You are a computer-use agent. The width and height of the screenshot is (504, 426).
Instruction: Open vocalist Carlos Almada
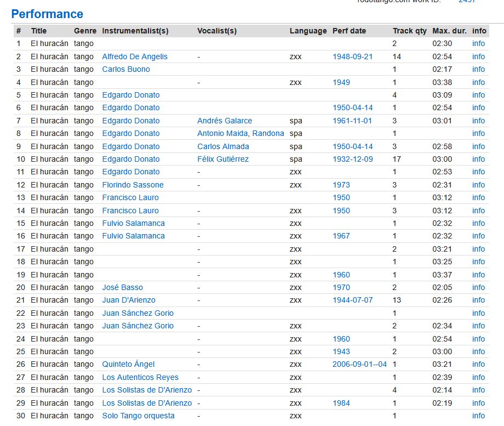tap(223, 146)
